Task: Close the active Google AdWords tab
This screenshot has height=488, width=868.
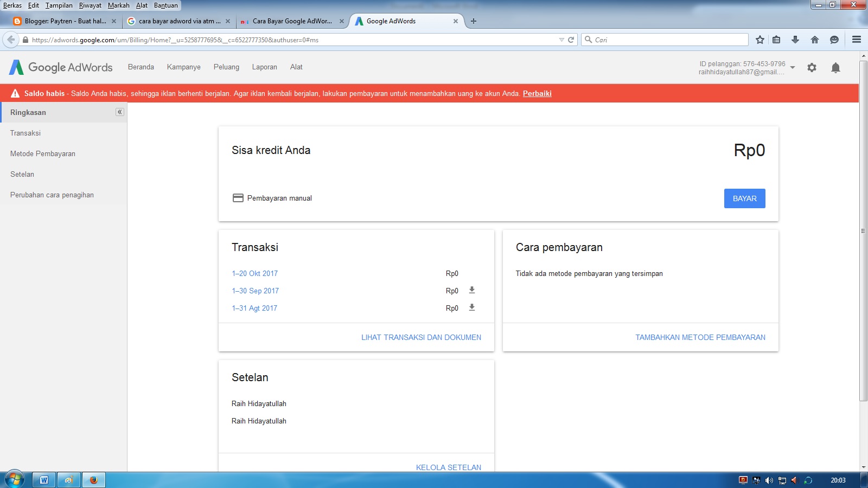Action: [456, 21]
